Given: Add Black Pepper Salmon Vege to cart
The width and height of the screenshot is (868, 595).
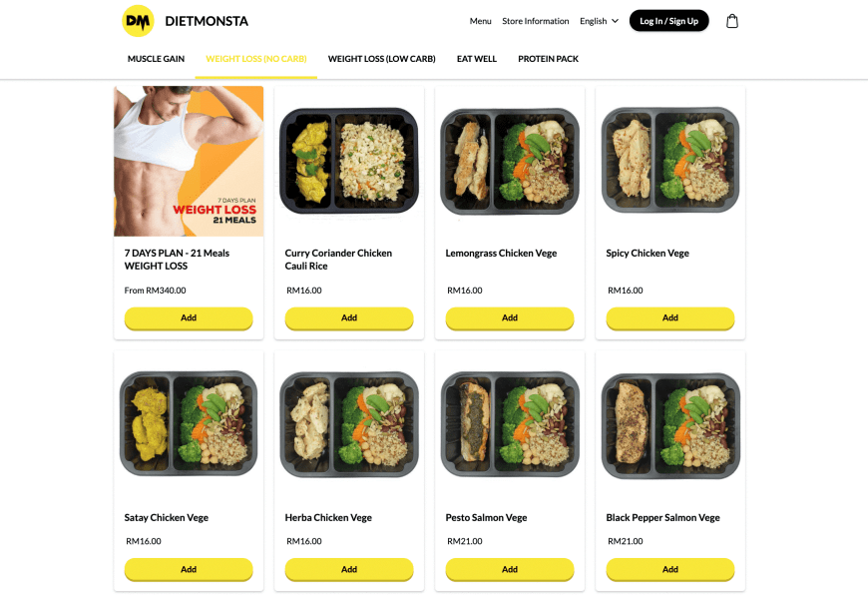Looking at the screenshot, I should pos(670,569).
